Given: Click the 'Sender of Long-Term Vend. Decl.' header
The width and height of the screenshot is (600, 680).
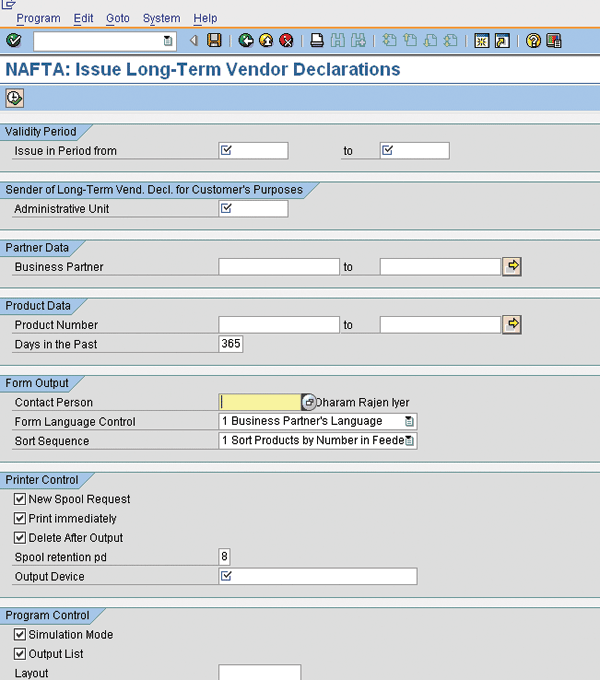Looking at the screenshot, I should tap(154, 190).
